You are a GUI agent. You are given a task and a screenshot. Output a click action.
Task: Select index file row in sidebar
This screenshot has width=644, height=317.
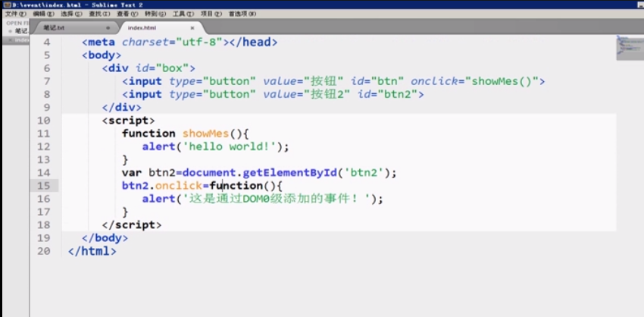[17, 40]
